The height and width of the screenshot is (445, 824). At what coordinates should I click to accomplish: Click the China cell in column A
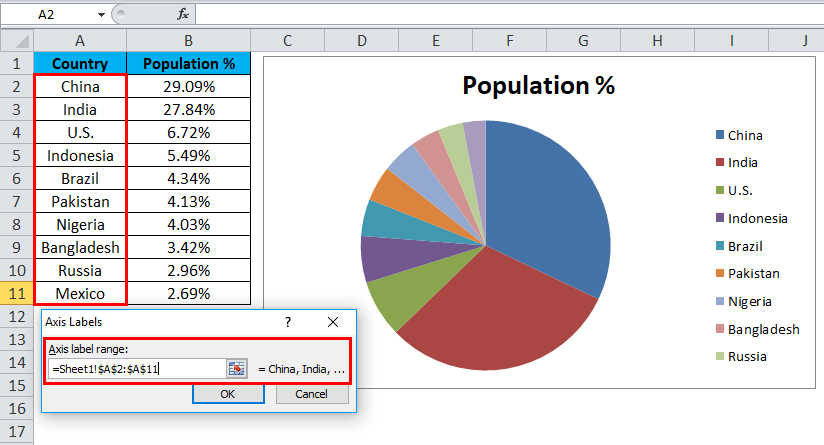(80, 86)
